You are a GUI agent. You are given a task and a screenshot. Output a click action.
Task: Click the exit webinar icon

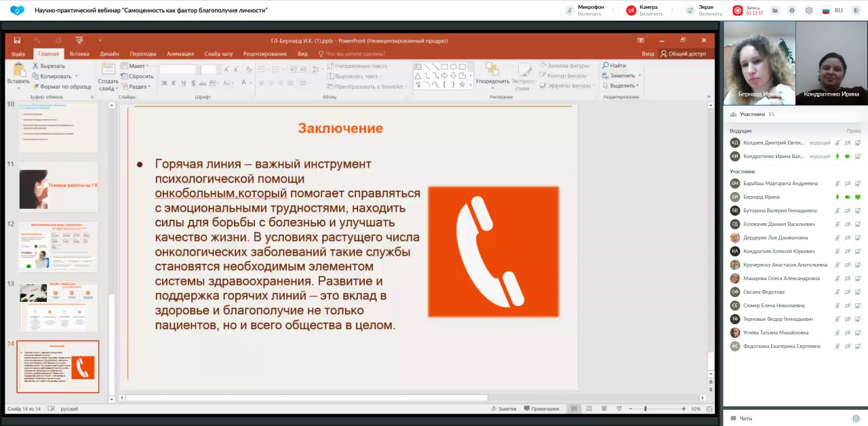pyautogui.click(x=857, y=11)
